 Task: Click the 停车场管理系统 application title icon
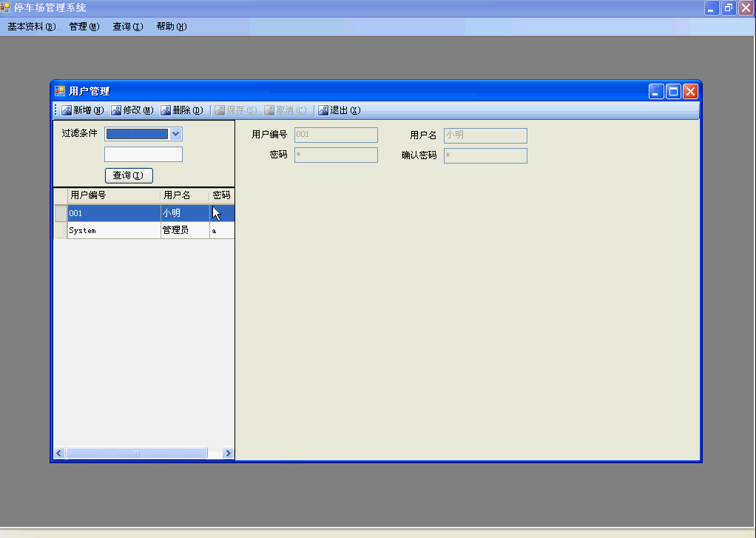pos(6,7)
